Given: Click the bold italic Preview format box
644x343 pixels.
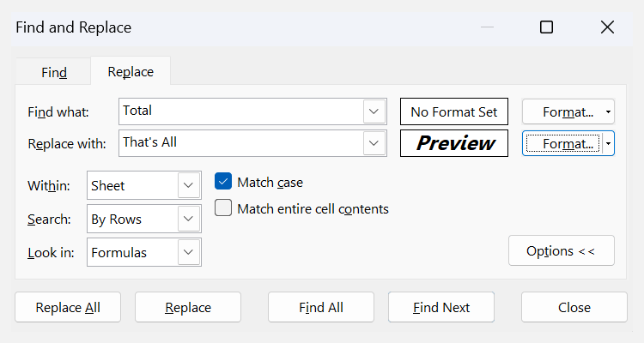Looking at the screenshot, I should coord(454,143).
